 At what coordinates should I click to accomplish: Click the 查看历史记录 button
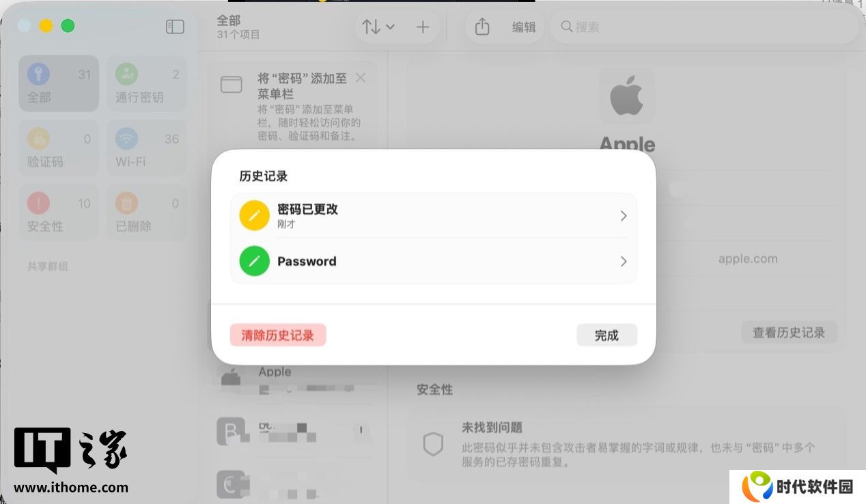(x=789, y=333)
